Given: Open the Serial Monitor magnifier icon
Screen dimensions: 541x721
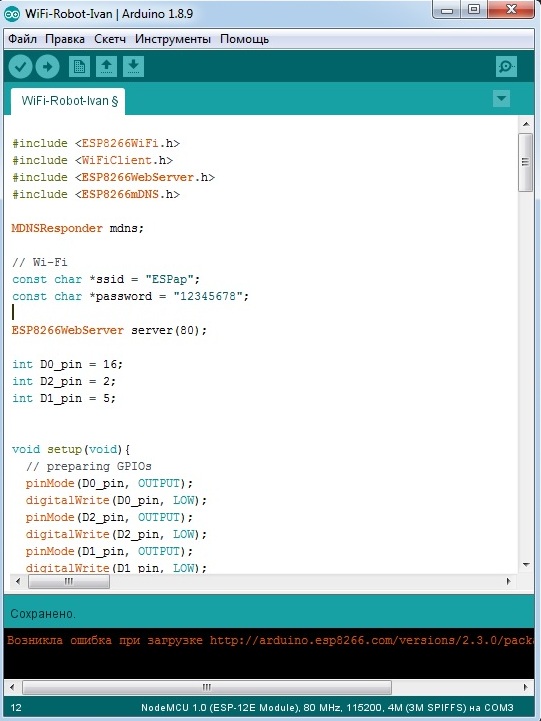Looking at the screenshot, I should 507,67.
